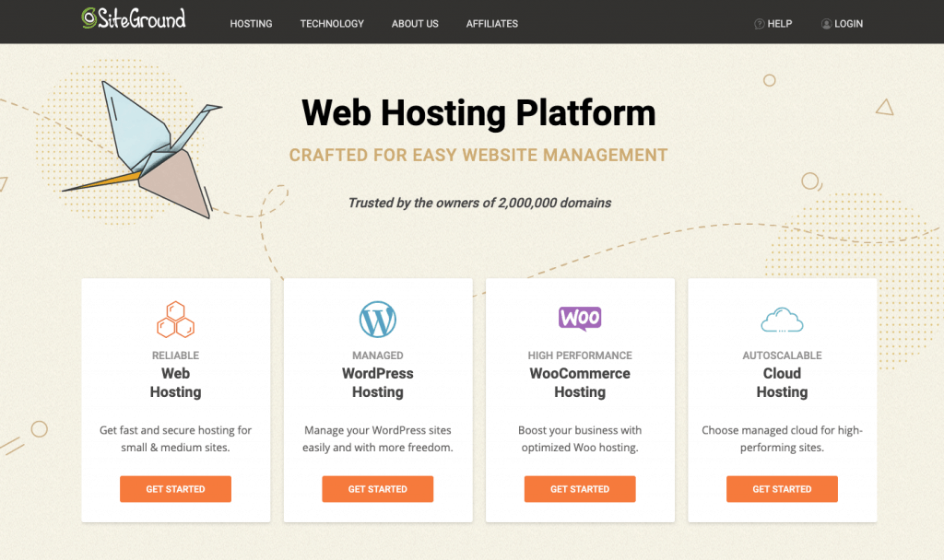Click the AUTOSCALABLE label

point(782,356)
